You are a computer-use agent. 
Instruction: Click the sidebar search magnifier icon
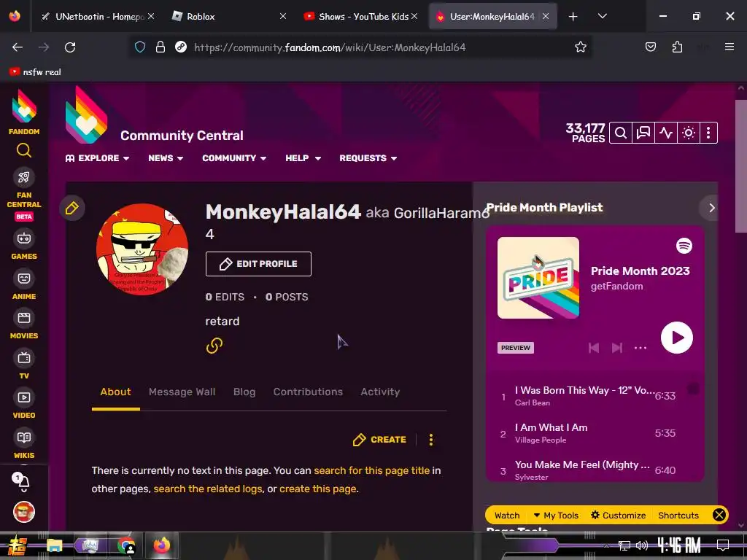tap(24, 150)
